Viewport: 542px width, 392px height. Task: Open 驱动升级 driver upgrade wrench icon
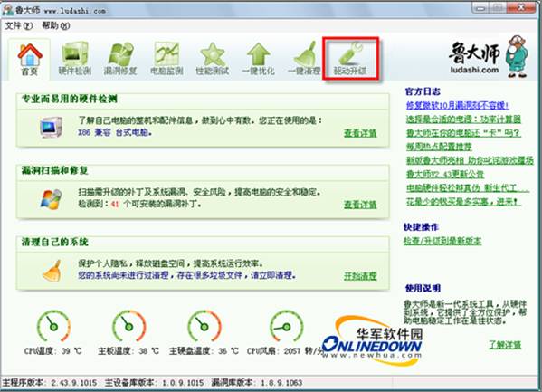350,59
